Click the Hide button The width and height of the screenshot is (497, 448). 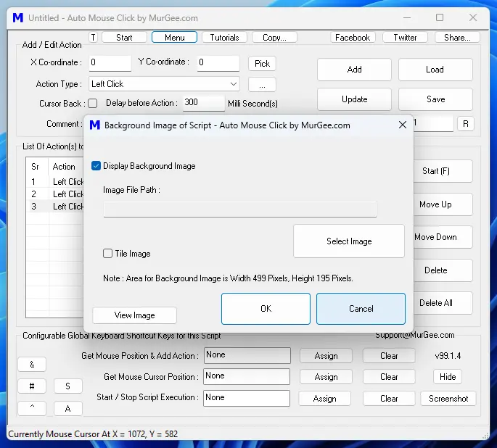(448, 377)
